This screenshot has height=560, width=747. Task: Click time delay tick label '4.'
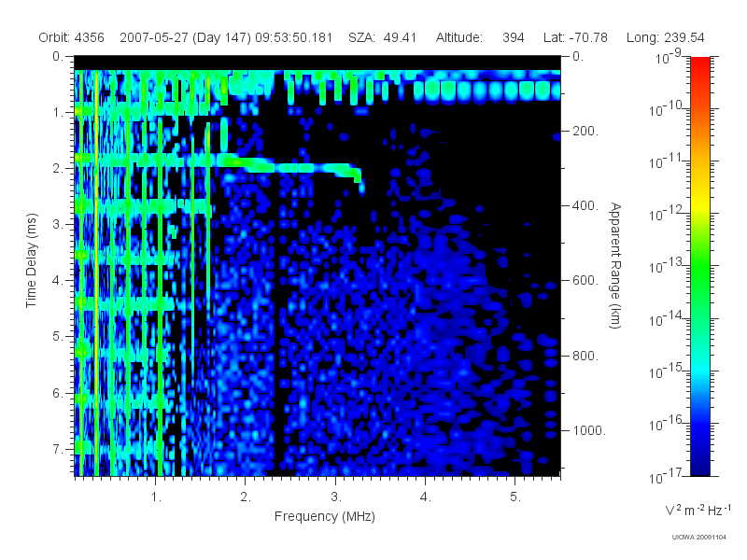[58, 281]
